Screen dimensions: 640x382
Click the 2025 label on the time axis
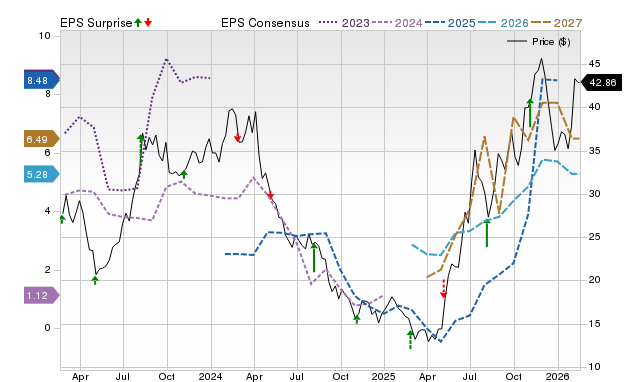tap(384, 376)
